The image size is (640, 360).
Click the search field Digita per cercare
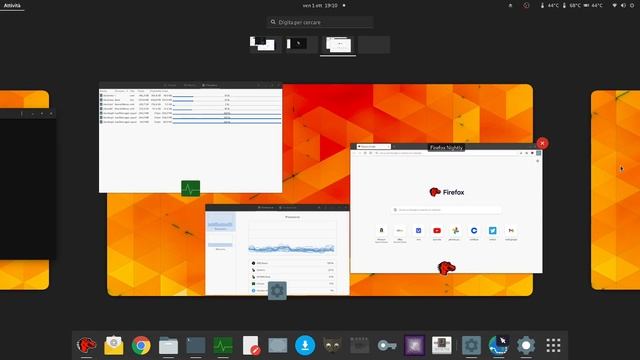click(x=320, y=22)
